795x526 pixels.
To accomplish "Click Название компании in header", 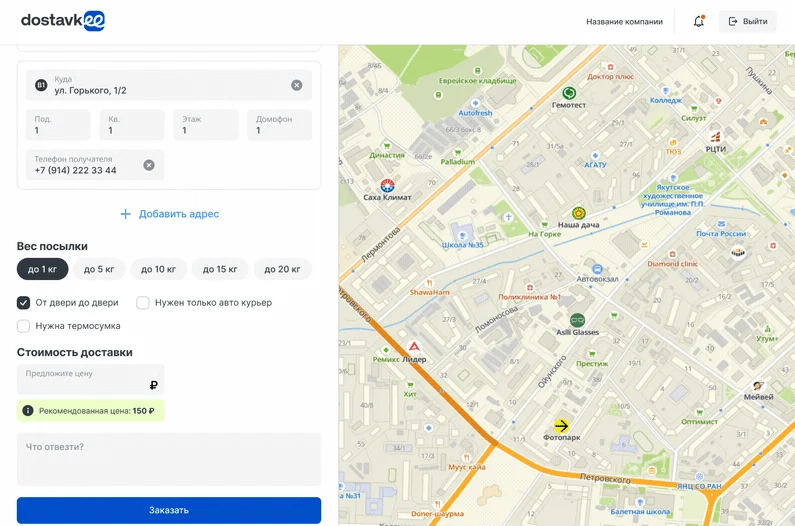I will 625,22.
